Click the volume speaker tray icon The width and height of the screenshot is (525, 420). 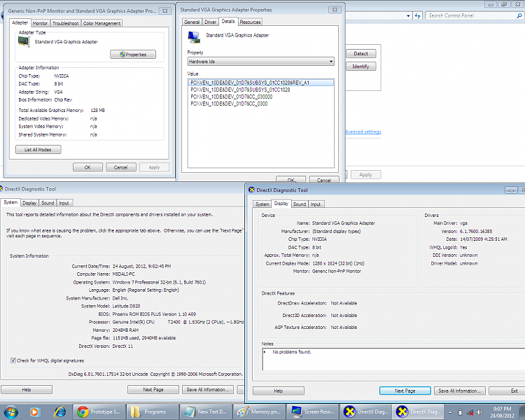pos(479,412)
